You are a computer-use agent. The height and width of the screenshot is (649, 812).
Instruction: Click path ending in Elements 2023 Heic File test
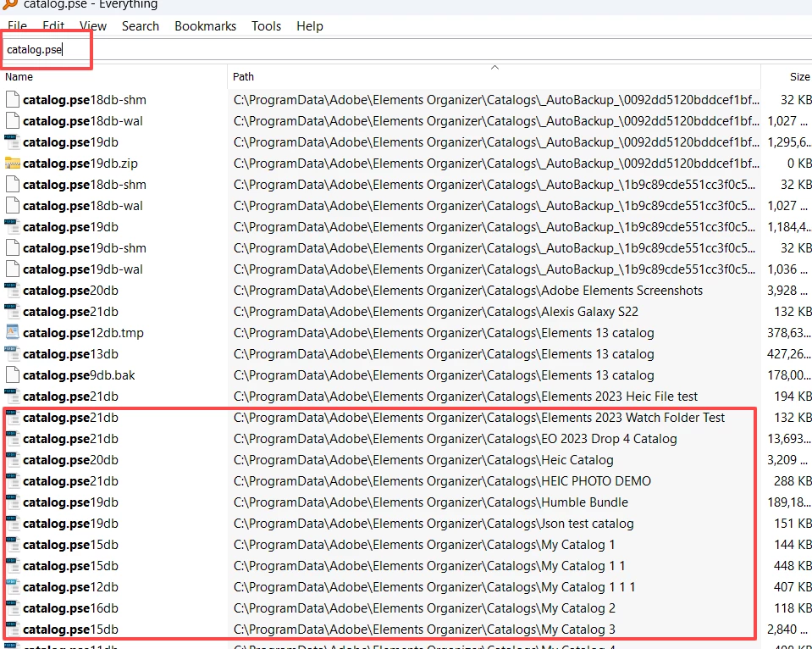click(x=466, y=397)
